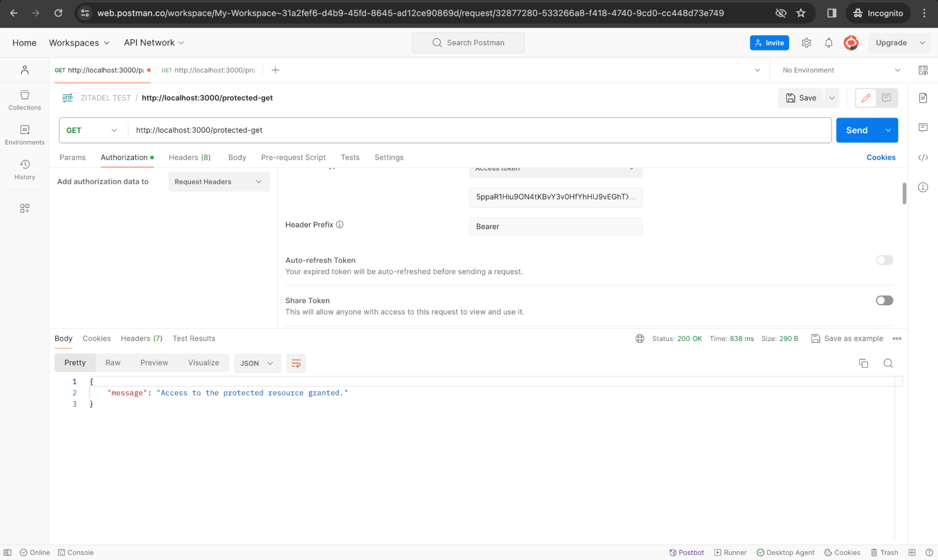Click the Header Prefix input field
The height and width of the screenshot is (560, 938).
pos(555,227)
